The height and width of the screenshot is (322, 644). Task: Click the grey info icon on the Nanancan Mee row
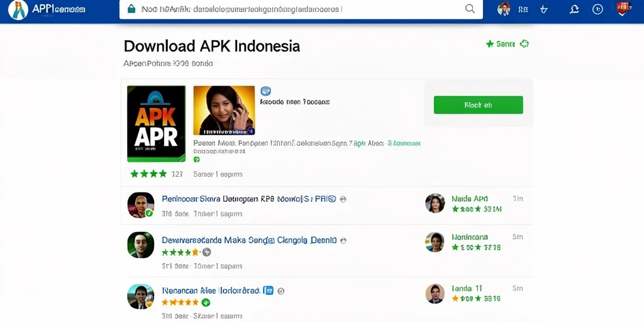pos(281,291)
